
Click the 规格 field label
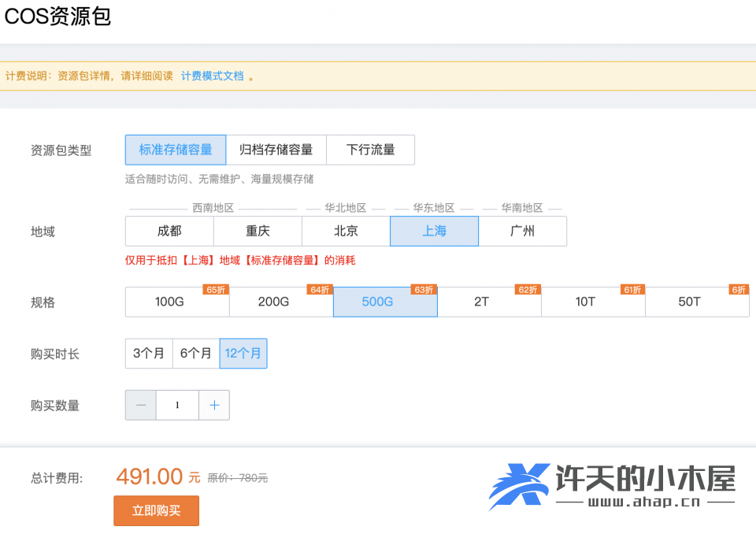43,302
